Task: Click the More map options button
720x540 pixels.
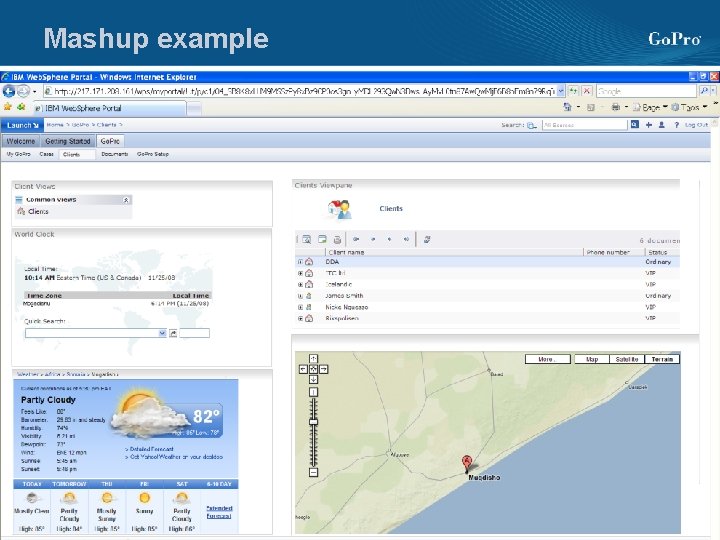Action: [x=548, y=359]
